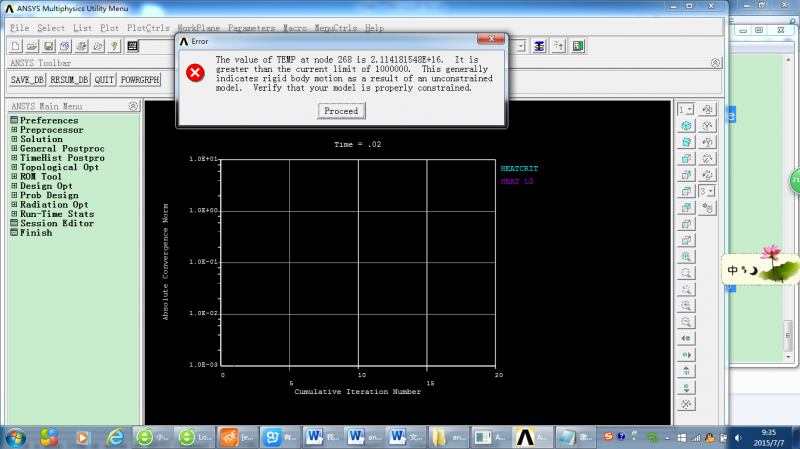Expand the Radiation Opt tree node
Image resolution: width=800 pixels, height=449 pixels.
[14, 205]
